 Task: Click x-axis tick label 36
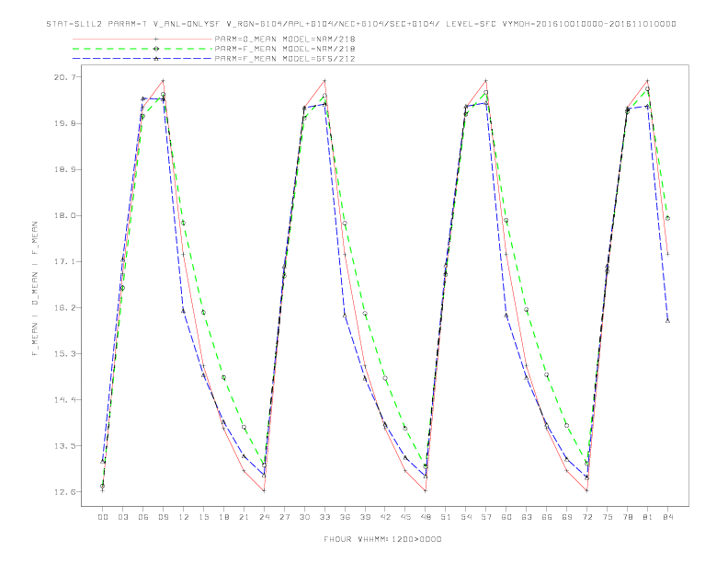pyautogui.click(x=345, y=517)
